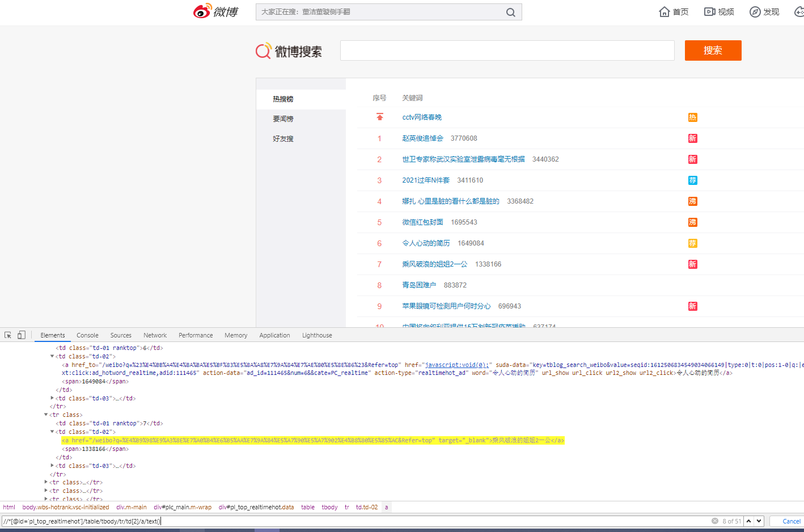Viewport: 804px width, 532px height.
Task: Switch to the Console tab
Action: click(87, 335)
